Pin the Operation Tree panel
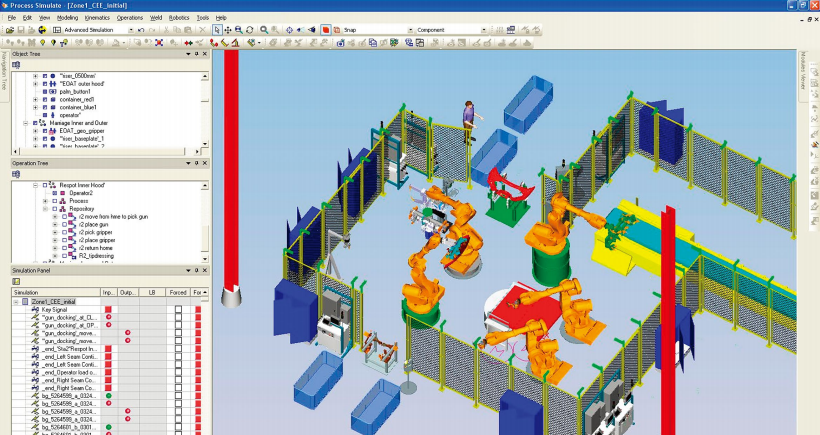This screenshot has height=435, width=820. coord(197,163)
